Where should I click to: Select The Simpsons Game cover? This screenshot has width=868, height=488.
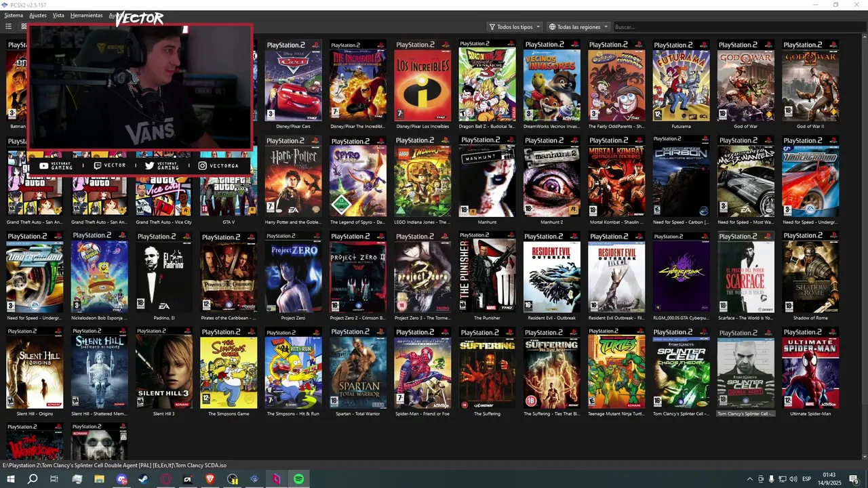pos(229,368)
